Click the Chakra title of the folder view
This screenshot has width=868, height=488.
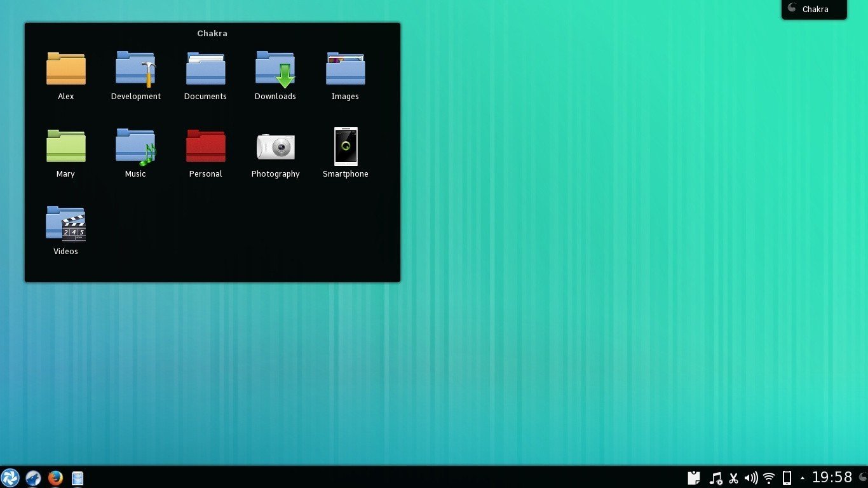(212, 33)
